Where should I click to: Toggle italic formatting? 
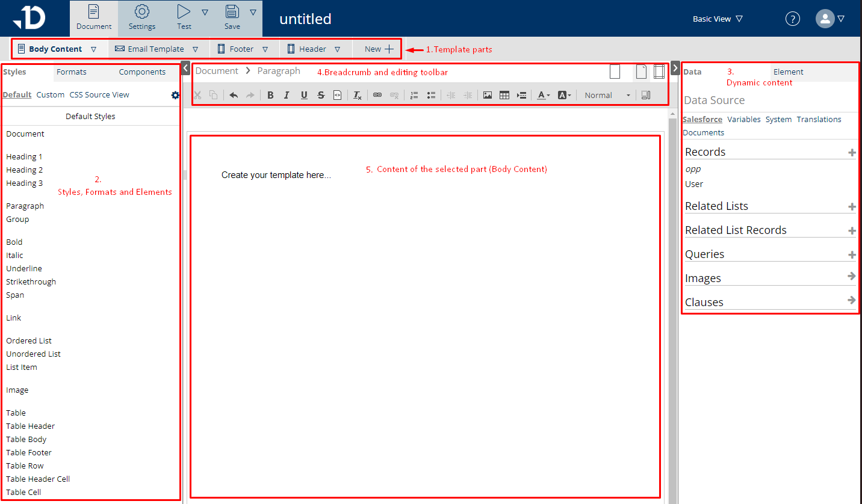[287, 95]
